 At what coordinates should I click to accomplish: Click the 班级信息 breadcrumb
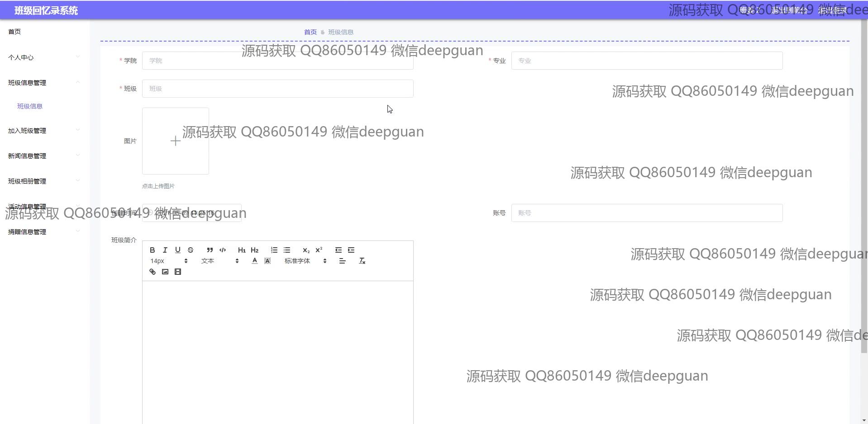341,32
